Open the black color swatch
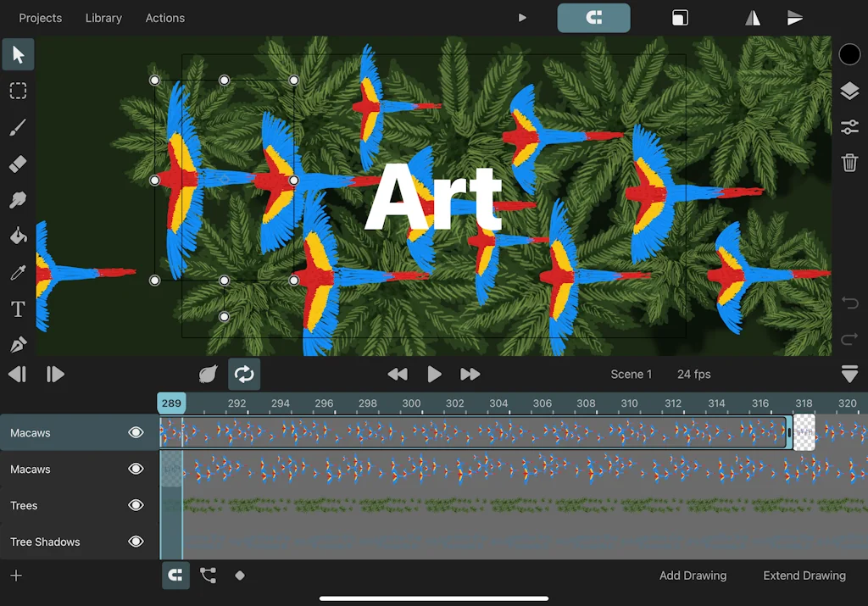Viewport: 868px width, 606px height. (x=849, y=55)
